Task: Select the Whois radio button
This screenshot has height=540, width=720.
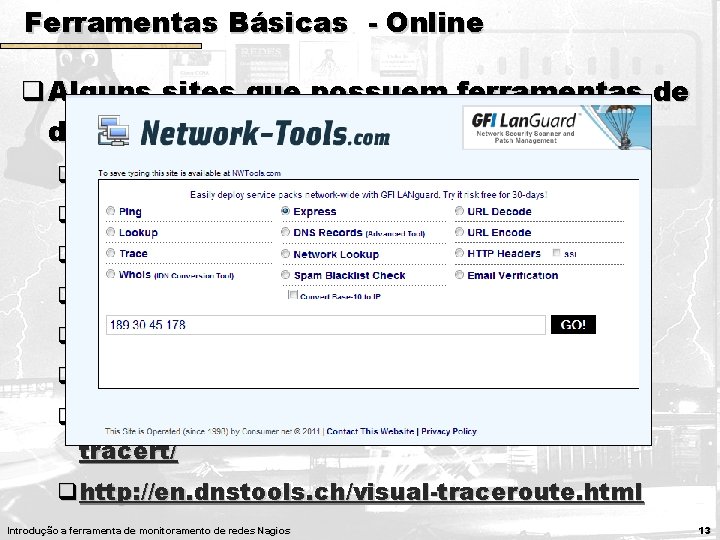Action: (x=111, y=274)
